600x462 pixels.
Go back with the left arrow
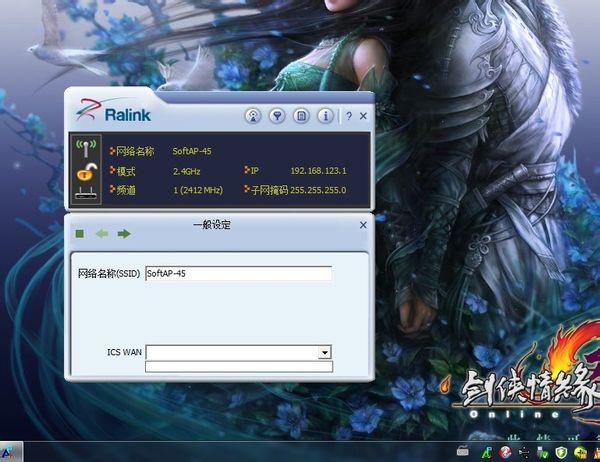pyautogui.click(x=102, y=233)
